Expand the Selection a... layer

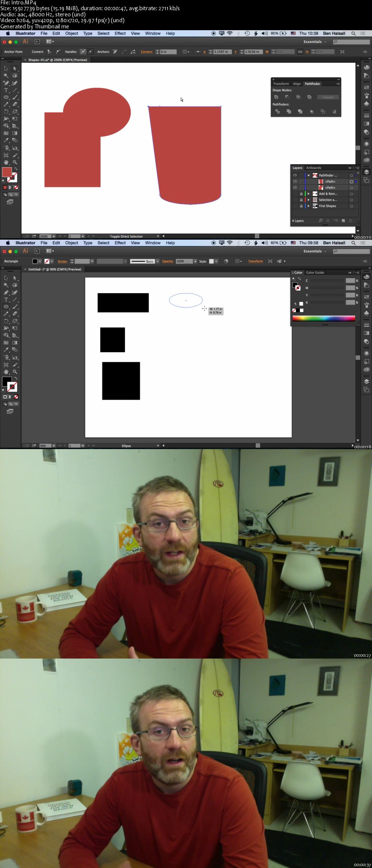click(309, 200)
